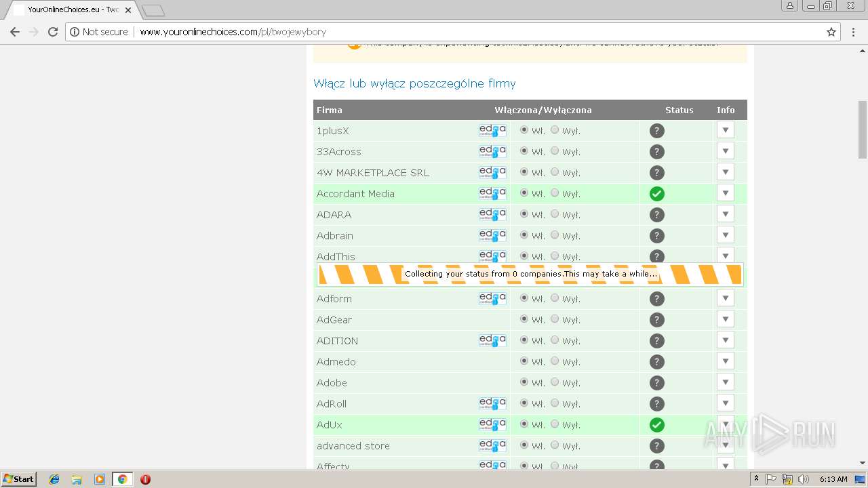Bookmark this page with the star icon
868x488 pixels.
tap(831, 32)
